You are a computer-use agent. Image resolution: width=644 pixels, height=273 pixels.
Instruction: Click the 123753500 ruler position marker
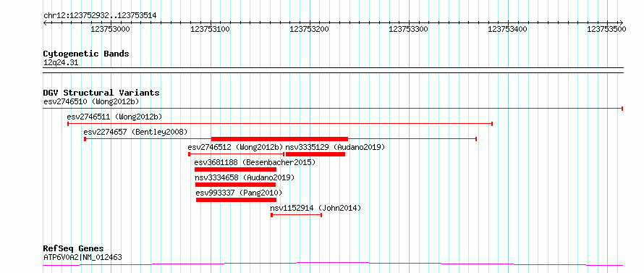[x=606, y=29]
